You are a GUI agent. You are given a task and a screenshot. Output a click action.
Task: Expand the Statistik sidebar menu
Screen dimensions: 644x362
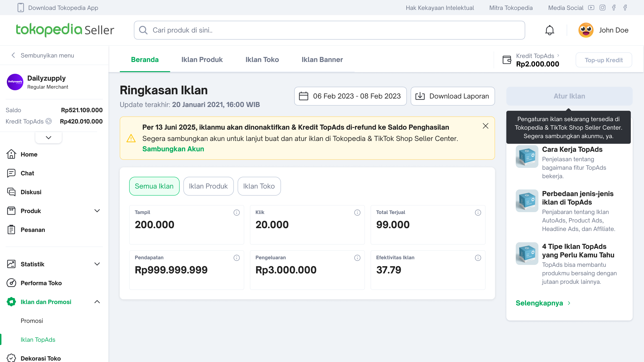coord(97,264)
